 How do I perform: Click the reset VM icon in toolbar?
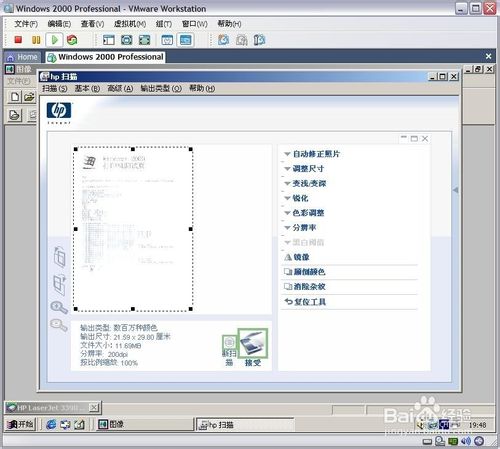[72, 40]
